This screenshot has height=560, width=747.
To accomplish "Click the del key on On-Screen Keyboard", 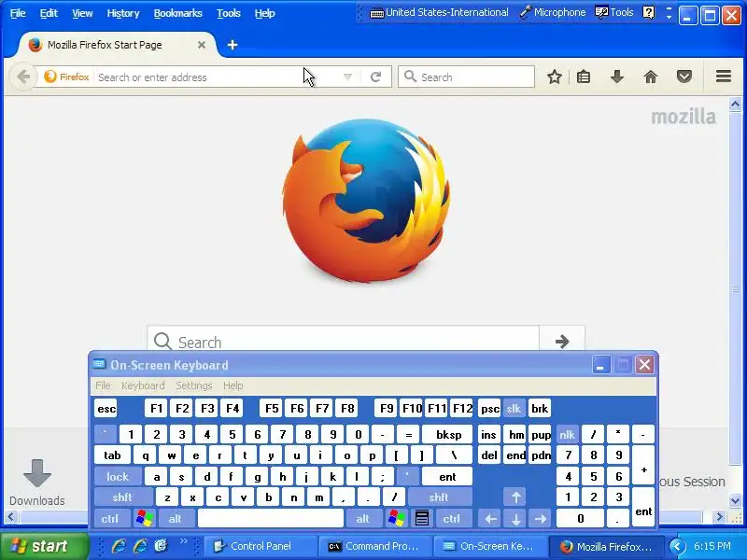I will tap(488, 455).
